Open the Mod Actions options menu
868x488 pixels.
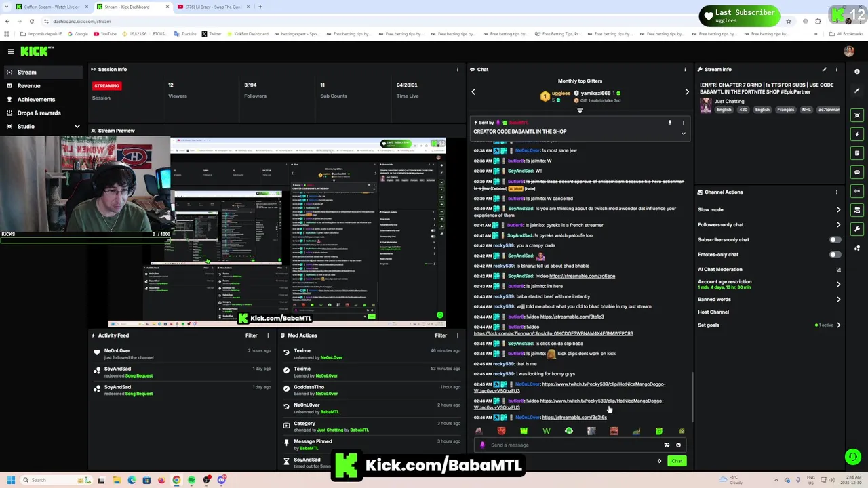tap(458, 335)
